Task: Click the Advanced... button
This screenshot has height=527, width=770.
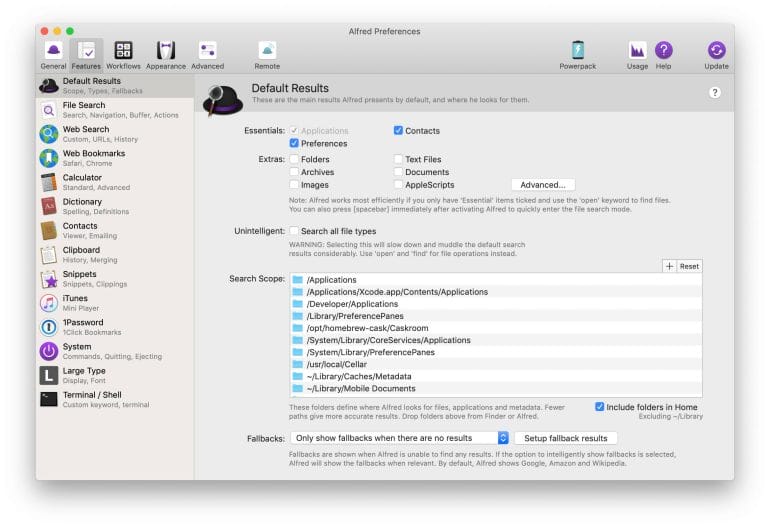Action: [x=543, y=185]
